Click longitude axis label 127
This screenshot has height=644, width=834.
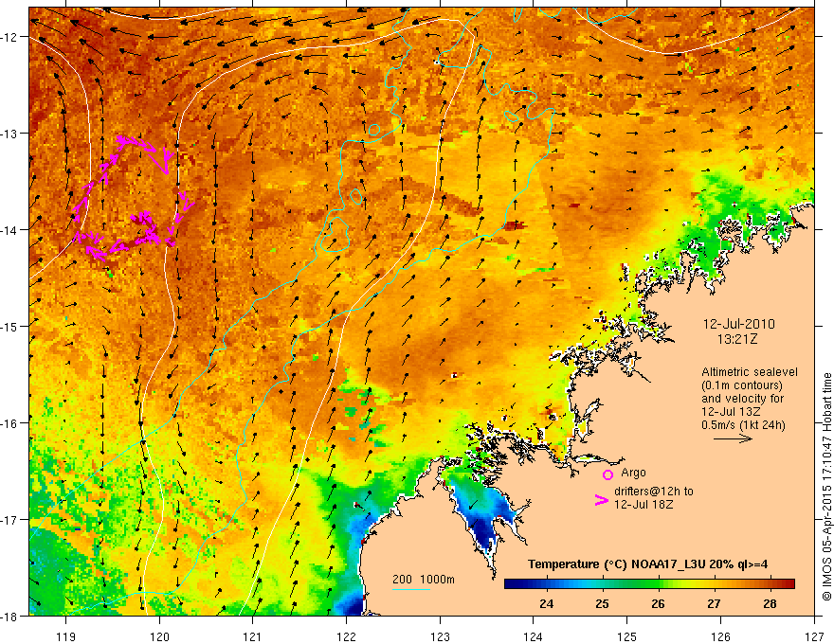pos(814,636)
